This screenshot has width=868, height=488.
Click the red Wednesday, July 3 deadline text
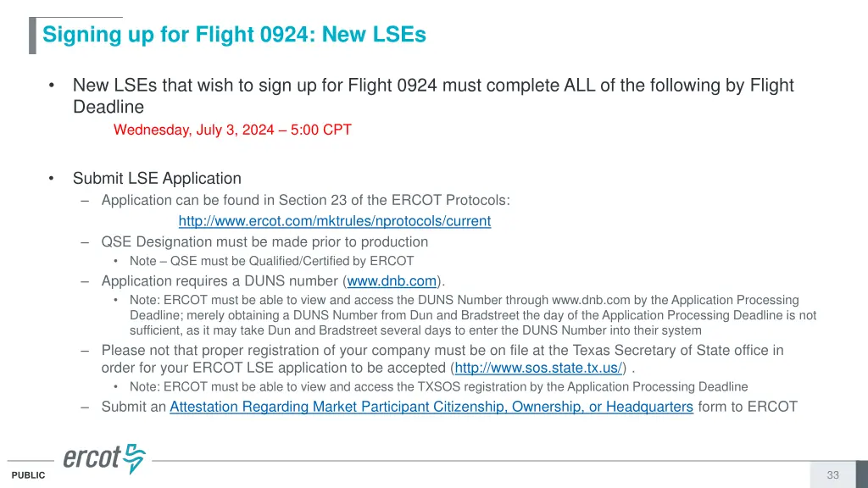coord(232,130)
